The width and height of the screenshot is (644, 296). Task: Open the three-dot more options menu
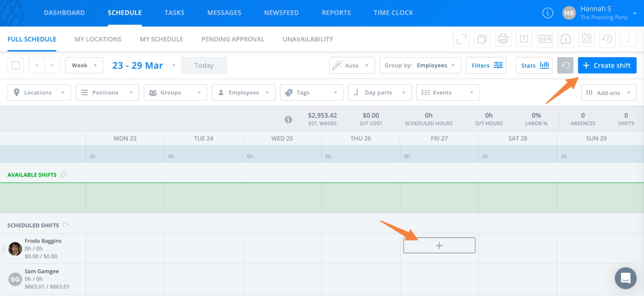tap(628, 39)
